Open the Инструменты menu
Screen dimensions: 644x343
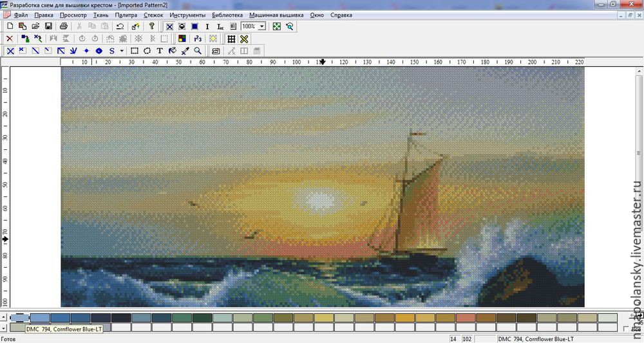(x=187, y=15)
